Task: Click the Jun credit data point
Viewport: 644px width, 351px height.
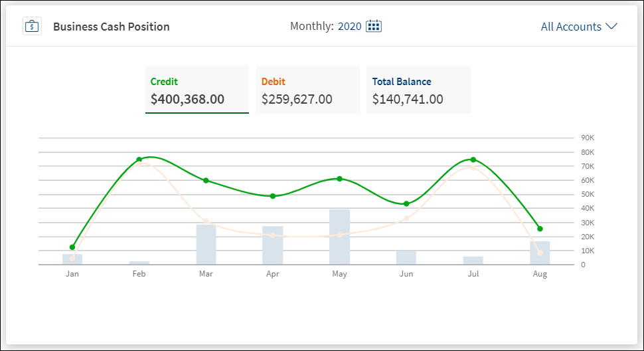Action: 406,203
